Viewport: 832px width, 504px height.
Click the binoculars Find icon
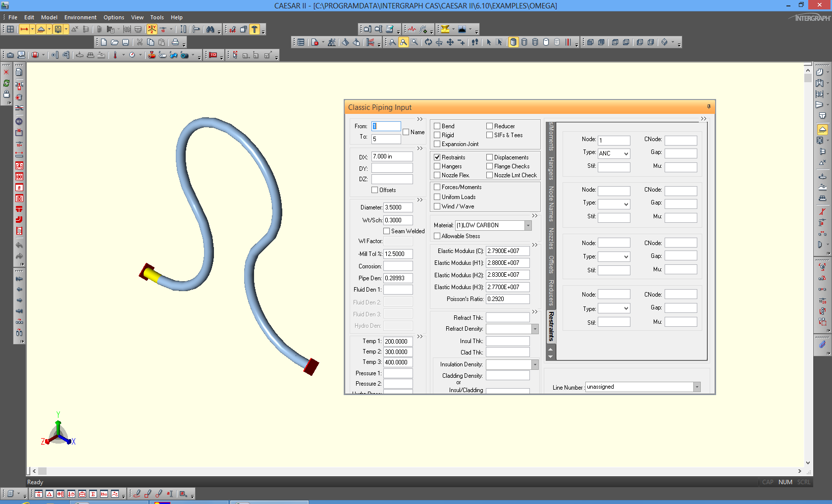click(x=210, y=30)
